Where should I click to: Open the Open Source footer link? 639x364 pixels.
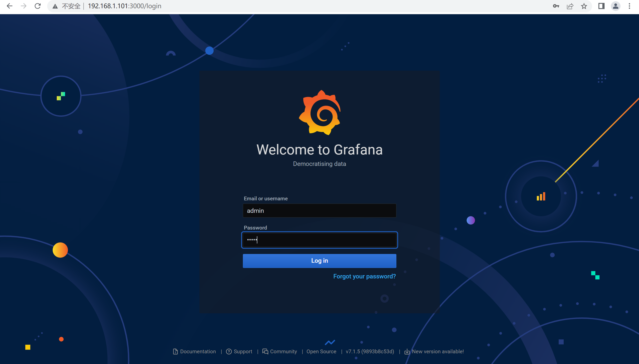click(321, 352)
